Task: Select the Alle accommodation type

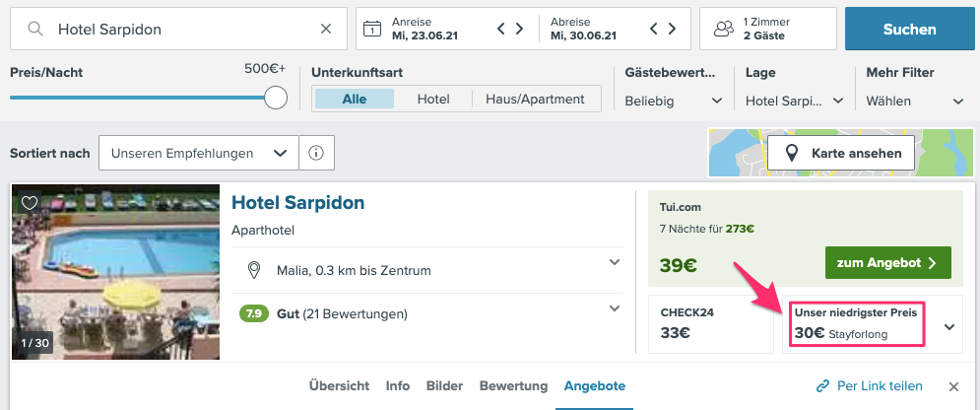Action: (354, 99)
